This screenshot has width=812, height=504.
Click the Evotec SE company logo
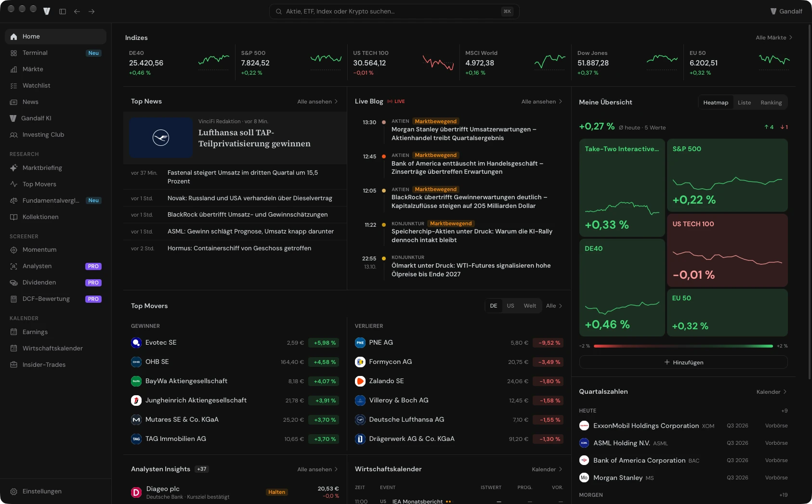tap(136, 343)
